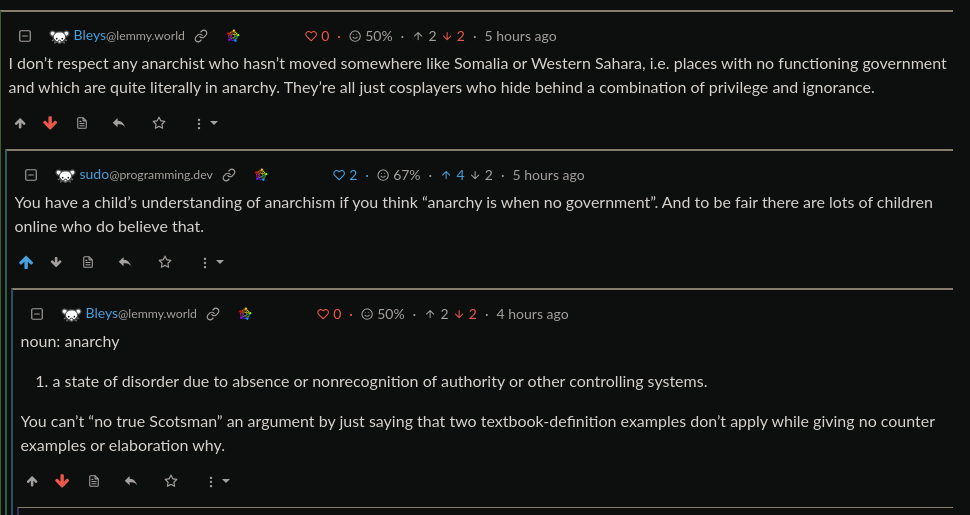Click the red downvote arrow on the top comment

[x=50, y=123]
